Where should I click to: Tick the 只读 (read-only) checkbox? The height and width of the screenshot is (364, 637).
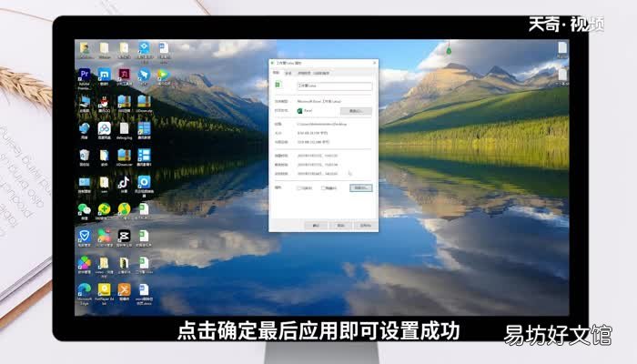[299, 188]
